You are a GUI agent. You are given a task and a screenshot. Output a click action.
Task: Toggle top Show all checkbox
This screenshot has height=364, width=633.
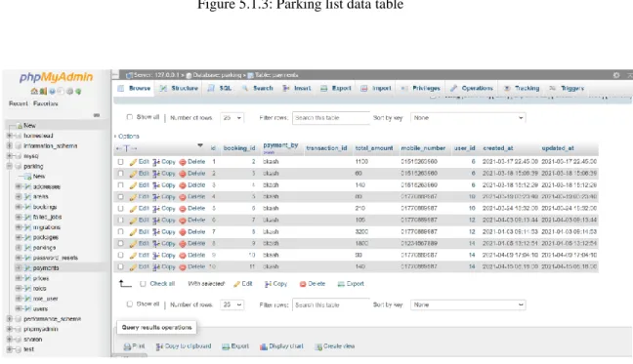pyautogui.click(x=130, y=117)
